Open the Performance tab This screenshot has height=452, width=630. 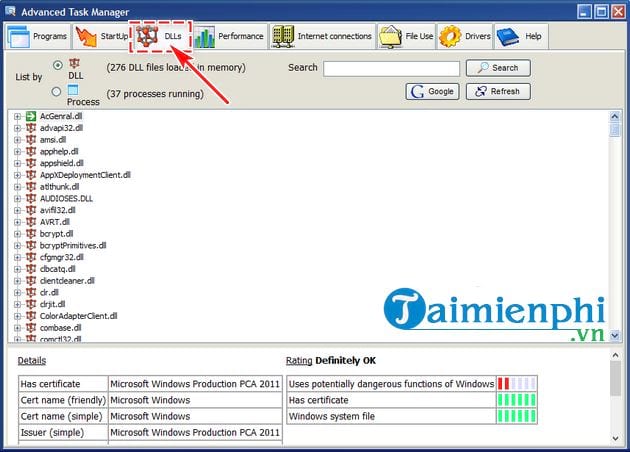(229, 36)
